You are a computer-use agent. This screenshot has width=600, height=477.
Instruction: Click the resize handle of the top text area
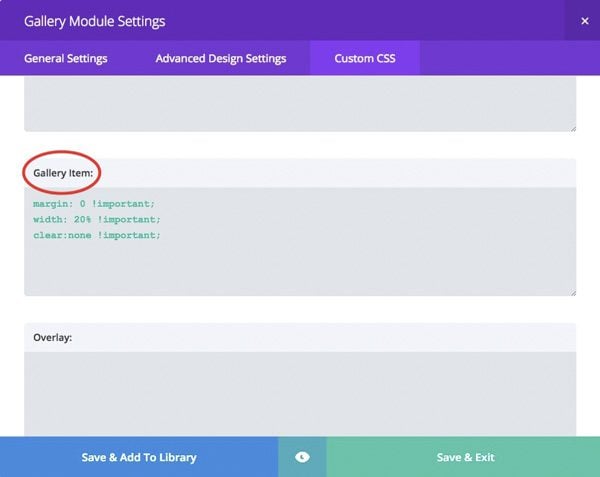[573, 129]
